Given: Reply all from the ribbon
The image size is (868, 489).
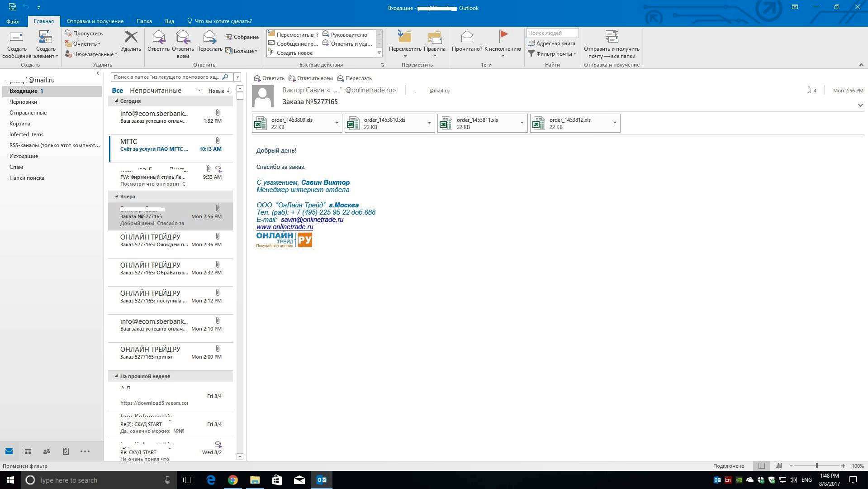Looking at the screenshot, I should [183, 45].
